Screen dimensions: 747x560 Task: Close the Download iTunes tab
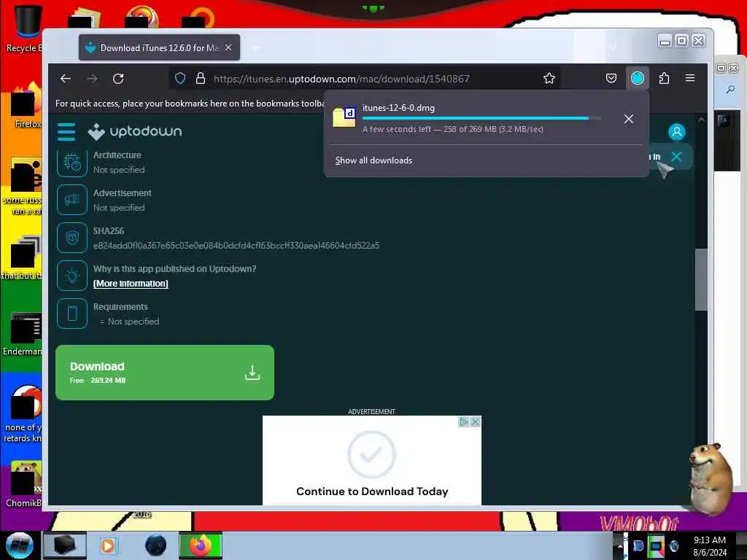click(228, 47)
